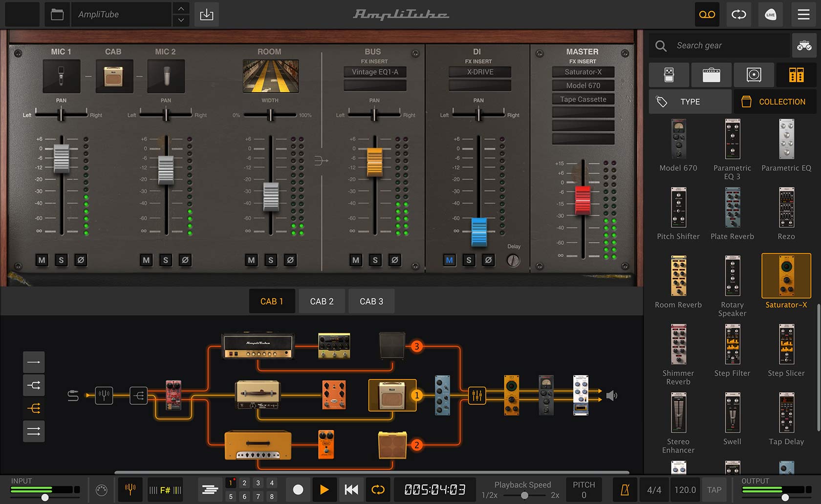This screenshot has height=504, width=821.
Task: Select track 2 in transport
Action: tap(244, 483)
